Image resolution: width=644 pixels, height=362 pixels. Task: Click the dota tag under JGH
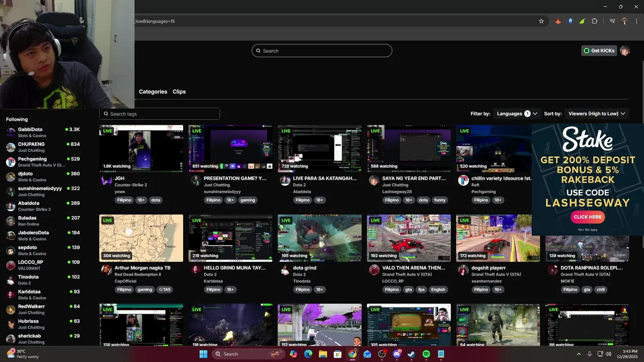pos(155,200)
